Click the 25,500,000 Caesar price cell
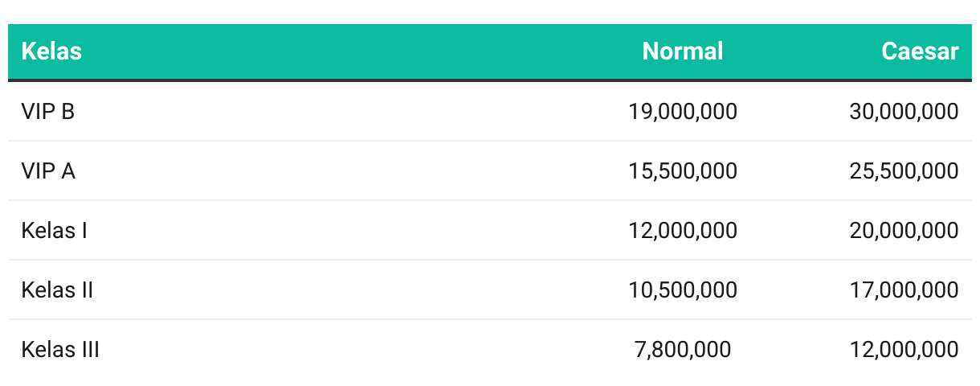Image resolution: width=980 pixels, height=386 pixels. 904,171
